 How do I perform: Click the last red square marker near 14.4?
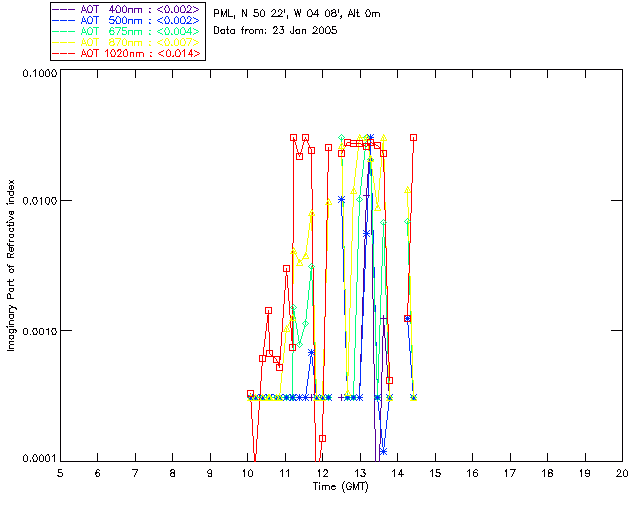(x=413, y=138)
